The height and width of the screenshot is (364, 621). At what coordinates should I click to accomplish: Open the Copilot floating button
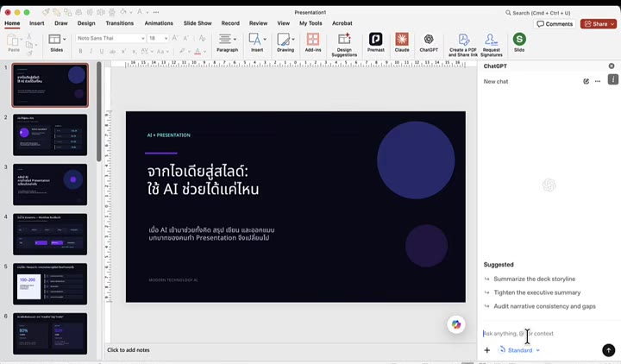coord(456,324)
